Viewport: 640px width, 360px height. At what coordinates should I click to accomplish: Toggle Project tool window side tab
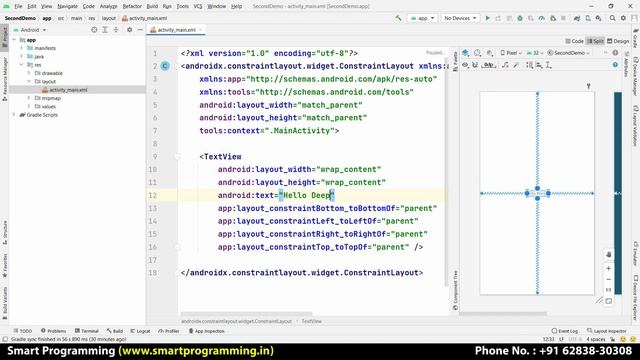point(4,37)
